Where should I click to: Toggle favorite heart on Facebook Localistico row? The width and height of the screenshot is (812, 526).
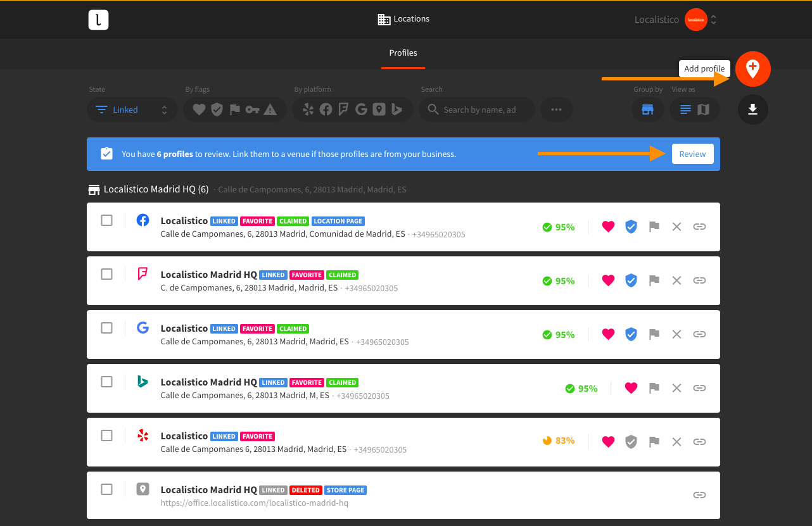(608, 227)
